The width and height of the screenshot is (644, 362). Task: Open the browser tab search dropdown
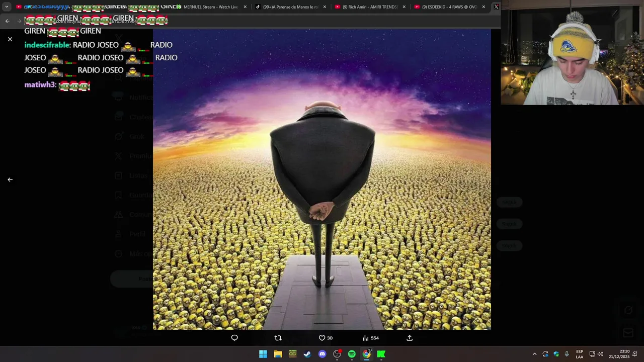7,7
